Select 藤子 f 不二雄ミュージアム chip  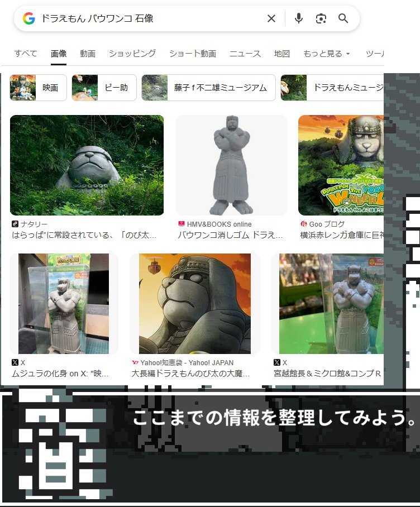tap(208, 88)
